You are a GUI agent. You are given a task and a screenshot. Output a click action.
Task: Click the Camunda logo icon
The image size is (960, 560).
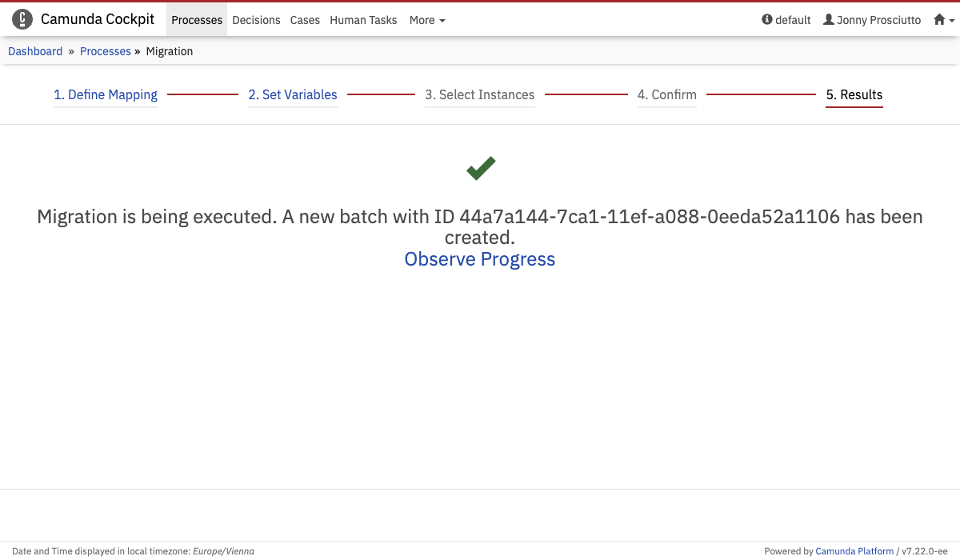pos(22,20)
